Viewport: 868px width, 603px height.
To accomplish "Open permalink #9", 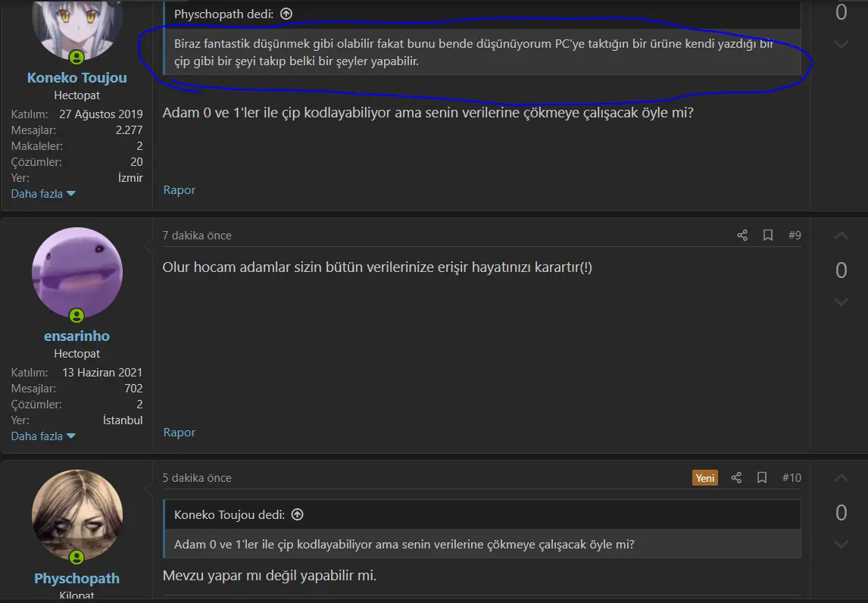I will pos(795,236).
